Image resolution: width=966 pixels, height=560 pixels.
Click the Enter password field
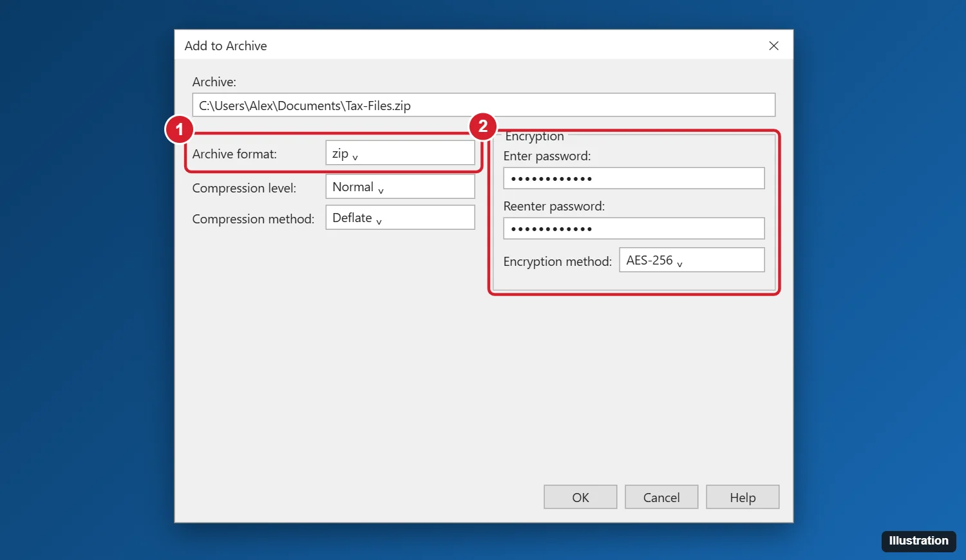pyautogui.click(x=634, y=178)
